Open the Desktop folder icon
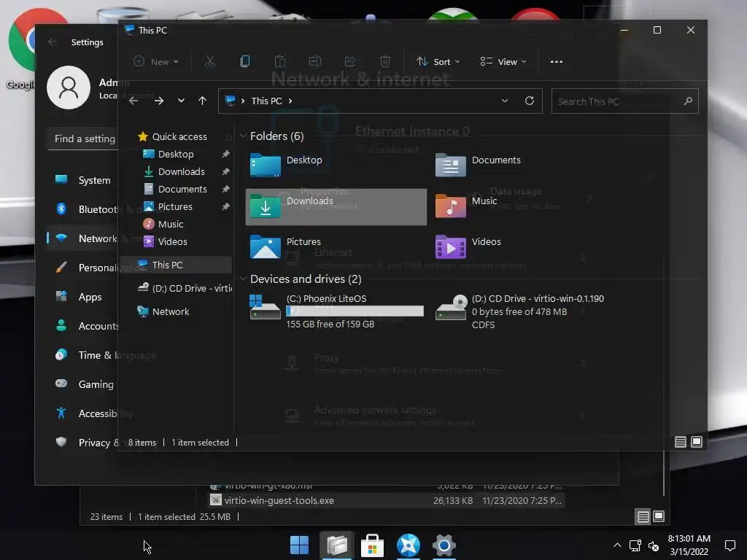The image size is (747, 560). pos(266,166)
